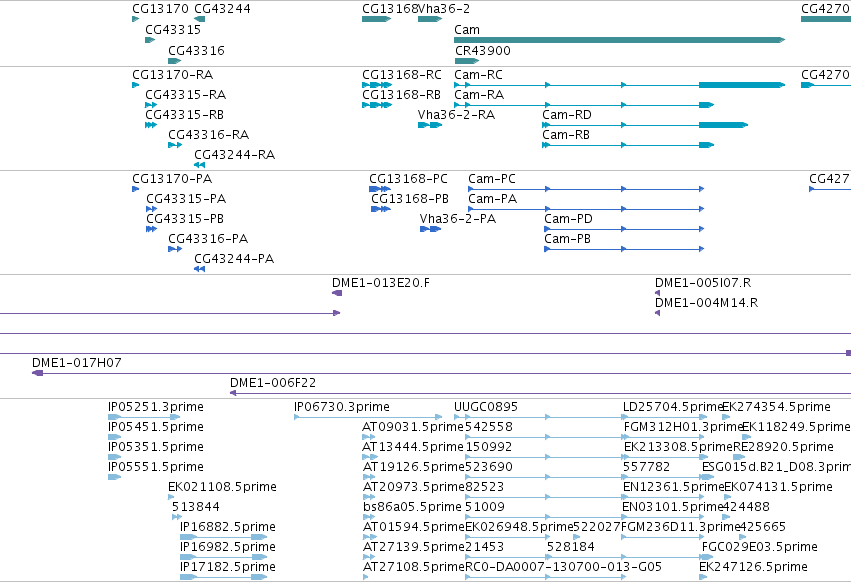Click the UUGC0895 EST label
The height and width of the screenshot is (582, 851).
tap(486, 407)
